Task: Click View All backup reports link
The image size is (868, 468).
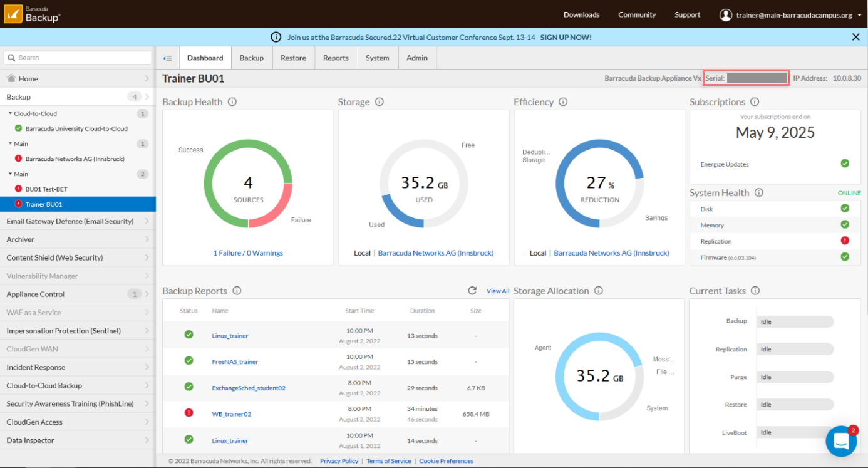Action: coord(498,291)
